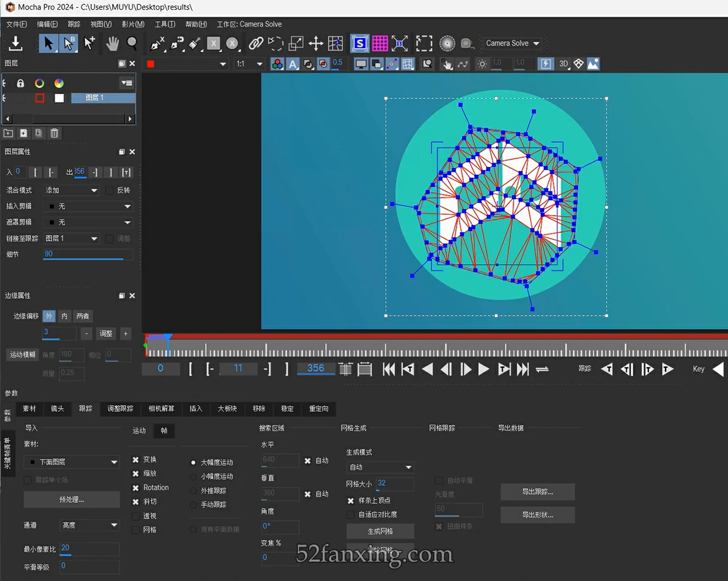Switch to the 稳定 tab
Viewport: 728px width, 581px height.
(287, 409)
